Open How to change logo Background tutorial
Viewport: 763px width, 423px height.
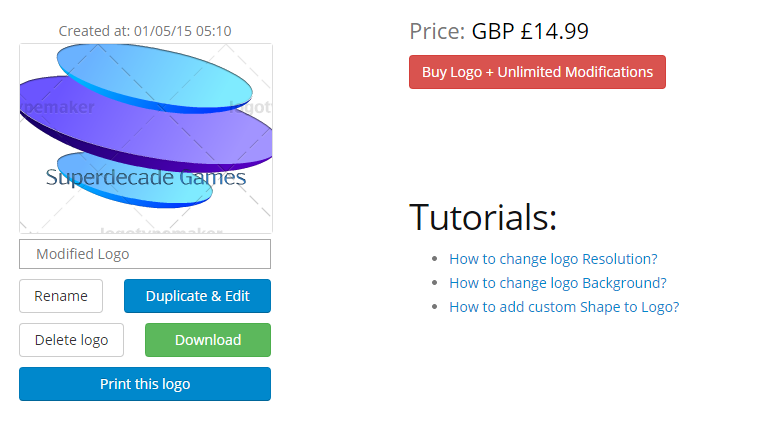point(558,283)
